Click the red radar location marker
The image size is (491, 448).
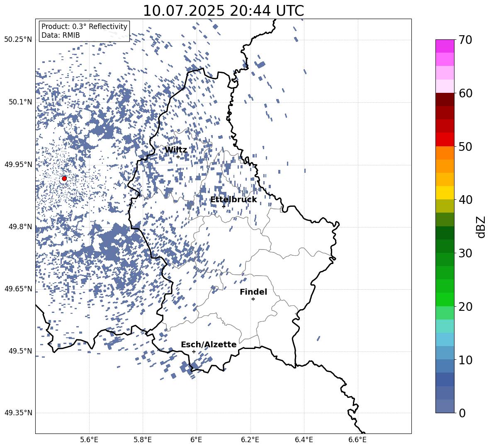click(64, 178)
